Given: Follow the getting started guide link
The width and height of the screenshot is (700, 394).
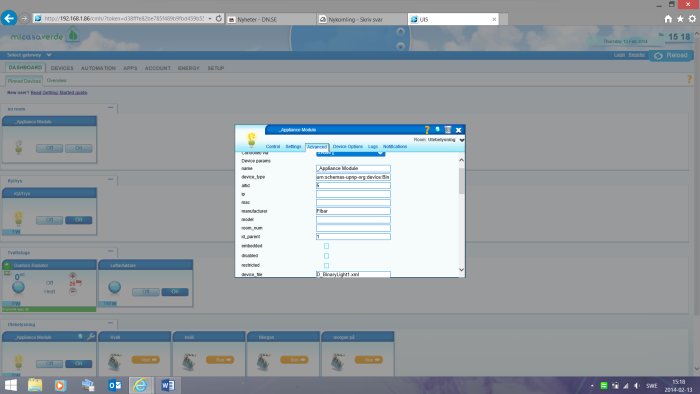Looking at the screenshot, I should tap(58, 92).
